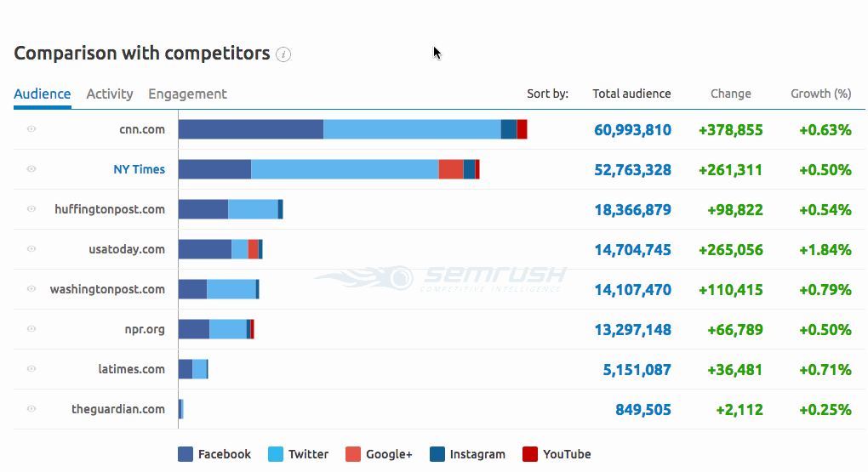The height and width of the screenshot is (472, 868).
Task: Click the Facebook legend color swatch
Action: pos(186,454)
